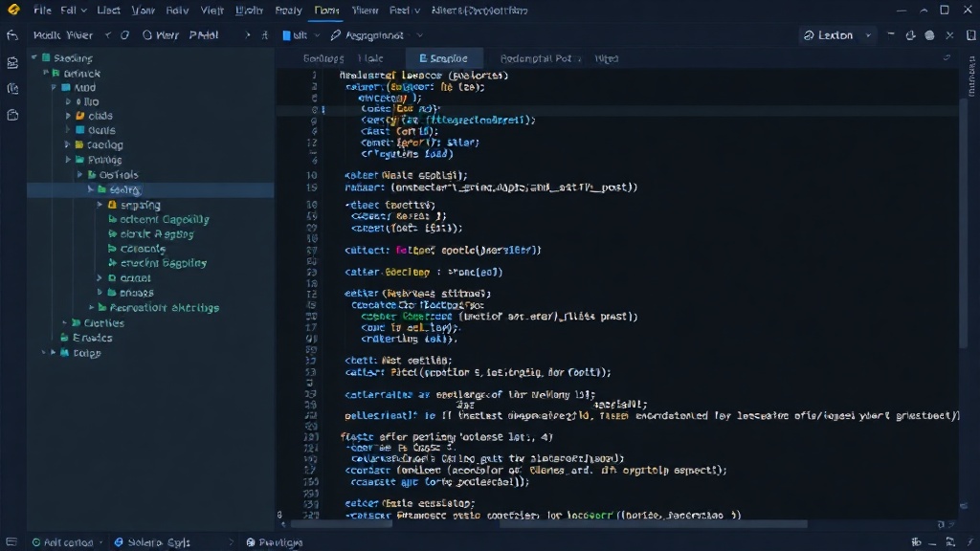
Task: Click the gutter marker on the highlighted code line
Action: click(x=323, y=109)
